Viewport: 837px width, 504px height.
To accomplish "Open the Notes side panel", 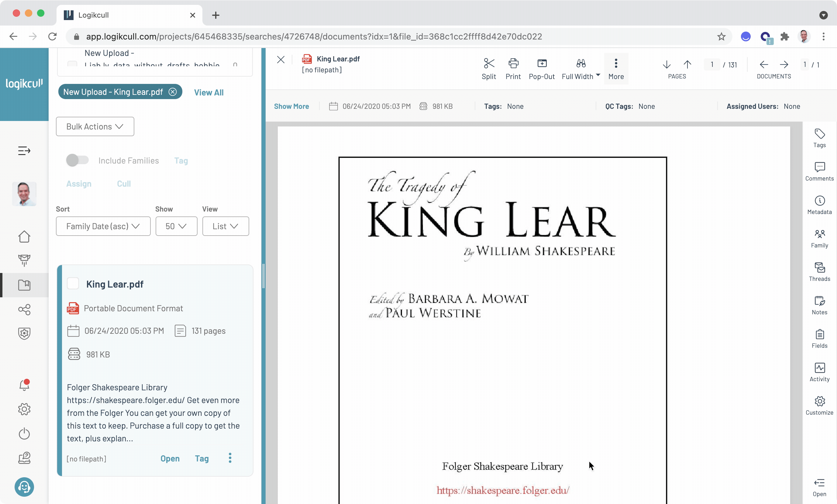I will [819, 306].
